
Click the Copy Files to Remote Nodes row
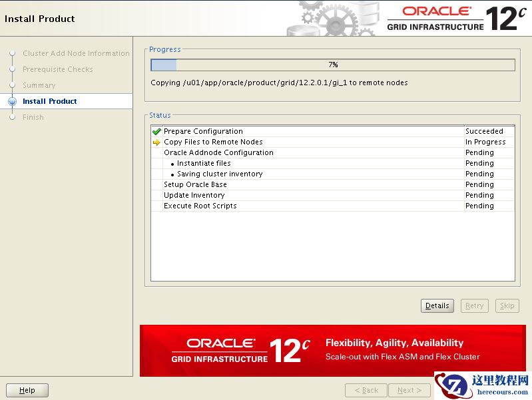333,142
